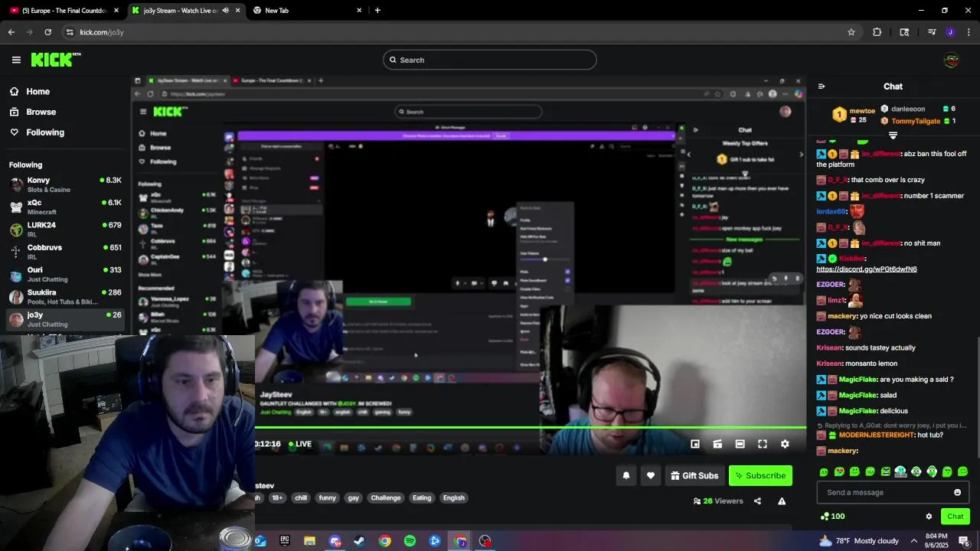Select the 18+ stream tag
980x551 pixels.
[x=277, y=497]
